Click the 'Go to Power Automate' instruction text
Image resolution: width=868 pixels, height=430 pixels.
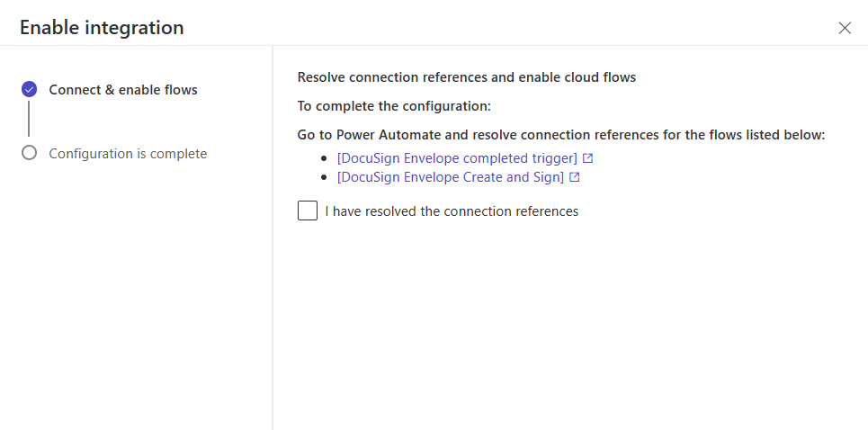tap(560, 135)
